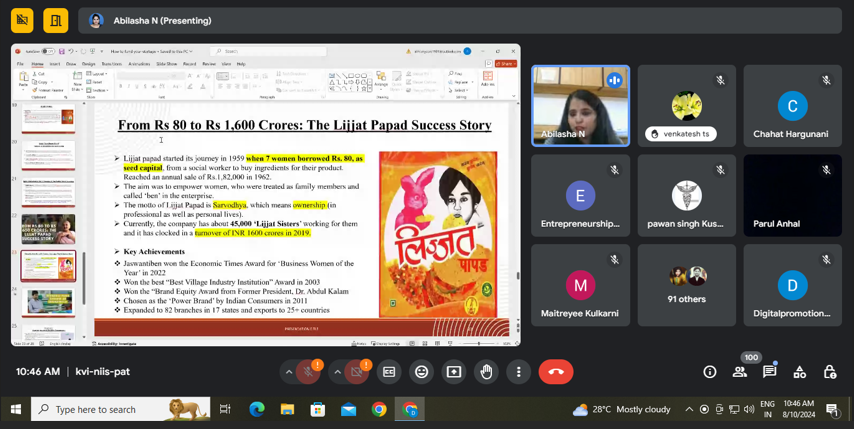Open the Review ribbon tab
Image resolution: width=854 pixels, height=429 pixels.
coord(209,64)
